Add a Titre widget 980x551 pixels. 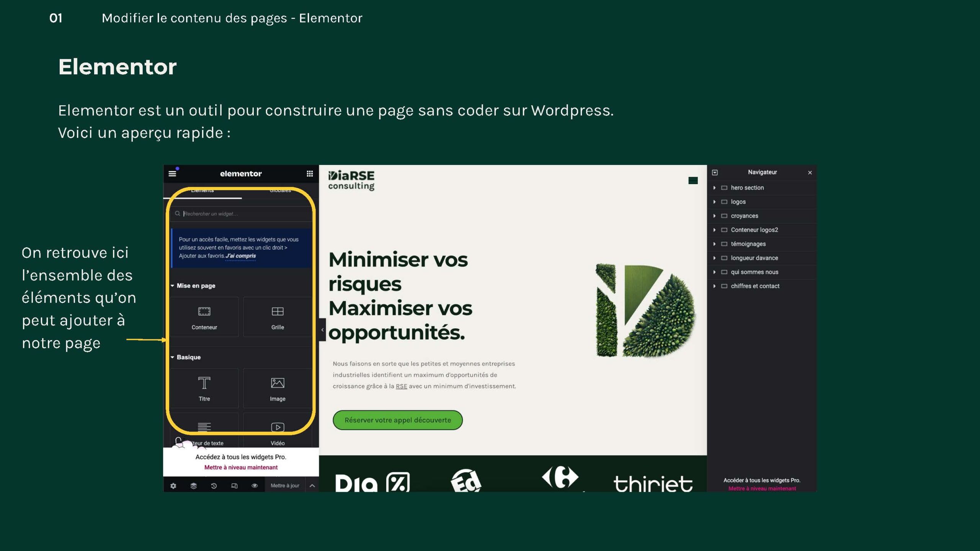tap(204, 388)
